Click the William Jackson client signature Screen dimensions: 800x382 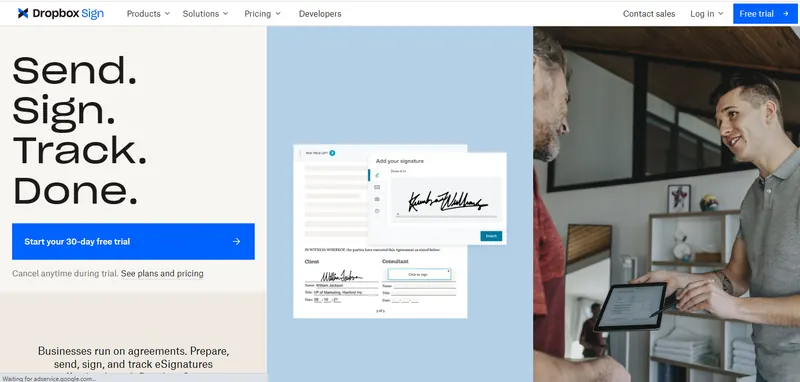342,275
